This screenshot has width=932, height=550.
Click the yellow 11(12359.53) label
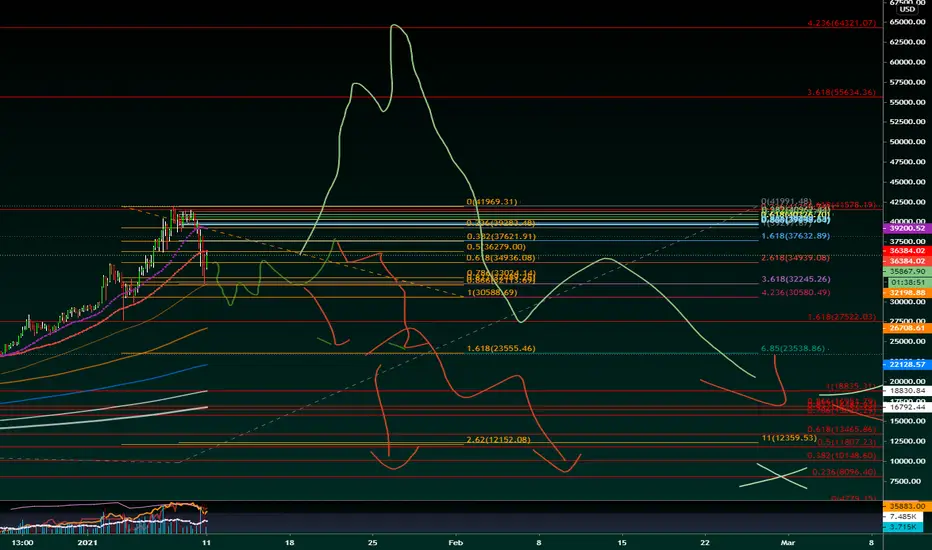pos(789,438)
